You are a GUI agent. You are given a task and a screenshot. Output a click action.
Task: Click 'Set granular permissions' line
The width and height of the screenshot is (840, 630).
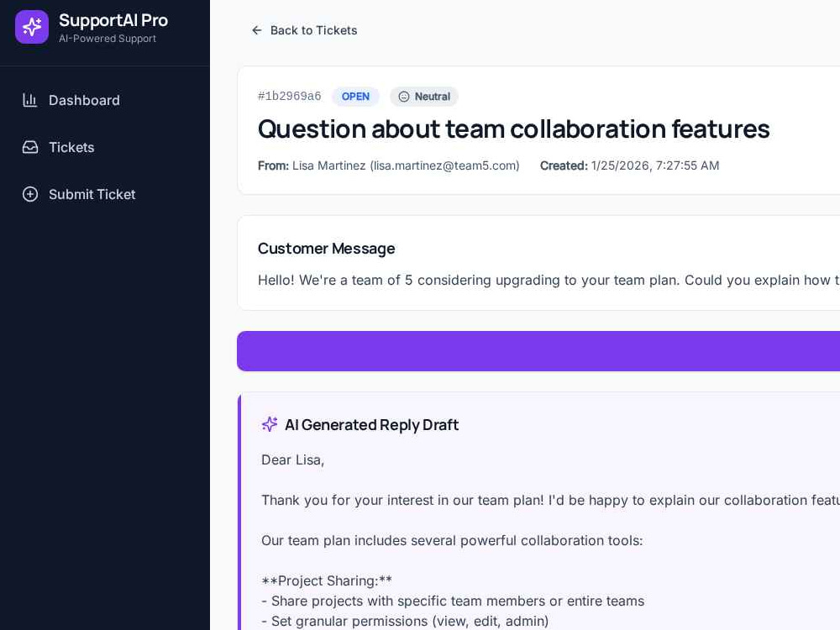coord(405,622)
